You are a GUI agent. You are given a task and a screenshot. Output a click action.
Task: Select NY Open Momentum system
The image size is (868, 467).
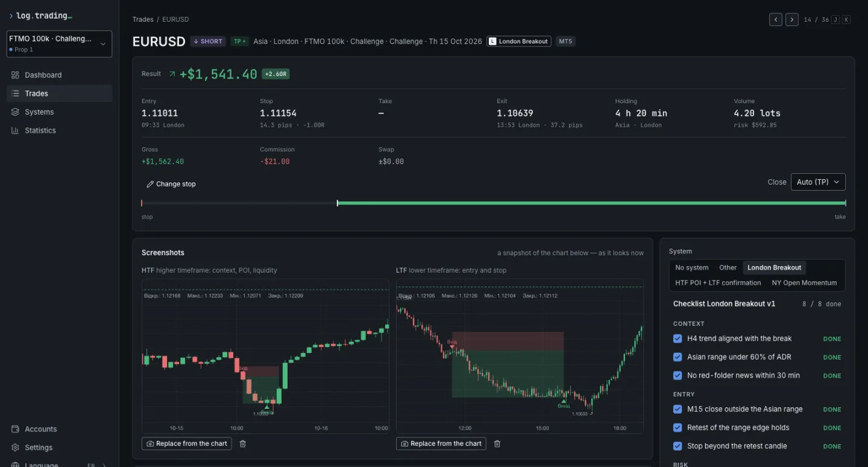[x=804, y=283]
